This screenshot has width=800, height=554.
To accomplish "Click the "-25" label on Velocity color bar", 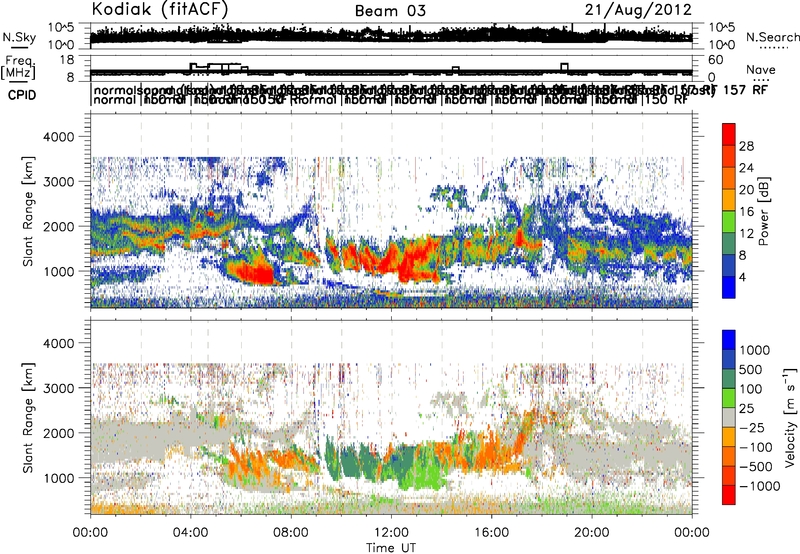I will (x=752, y=428).
